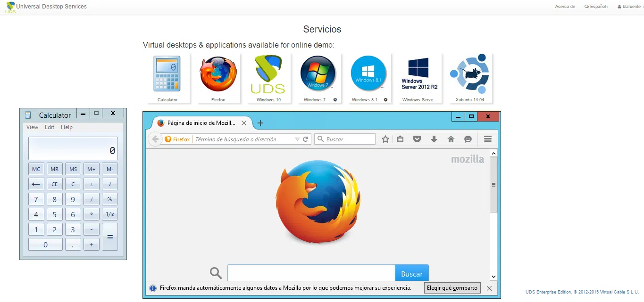Click the calculator multiply button
This screenshot has width=644, height=302.
(91, 214)
